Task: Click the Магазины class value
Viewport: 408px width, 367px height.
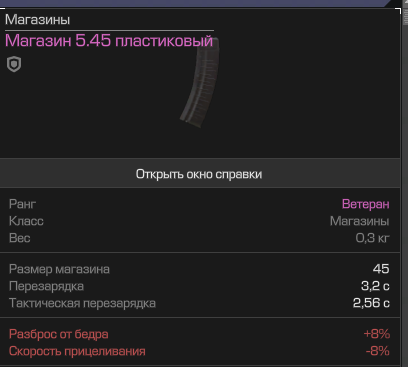Action: [x=360, y=221]
